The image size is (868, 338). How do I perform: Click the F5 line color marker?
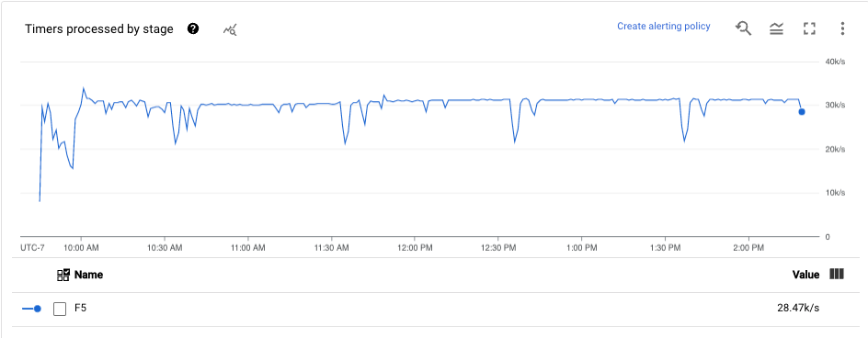tap(31, 309)
